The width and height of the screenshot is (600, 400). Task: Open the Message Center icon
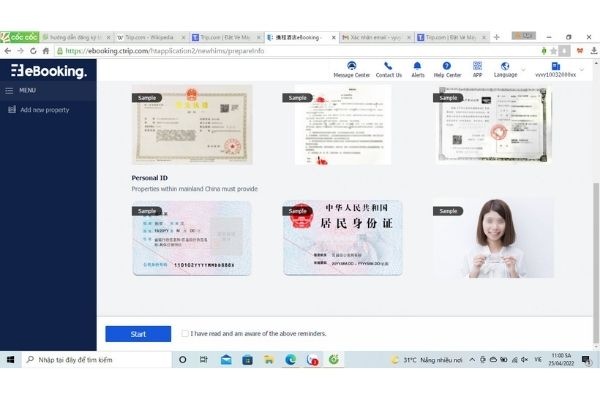coord(351,65)
